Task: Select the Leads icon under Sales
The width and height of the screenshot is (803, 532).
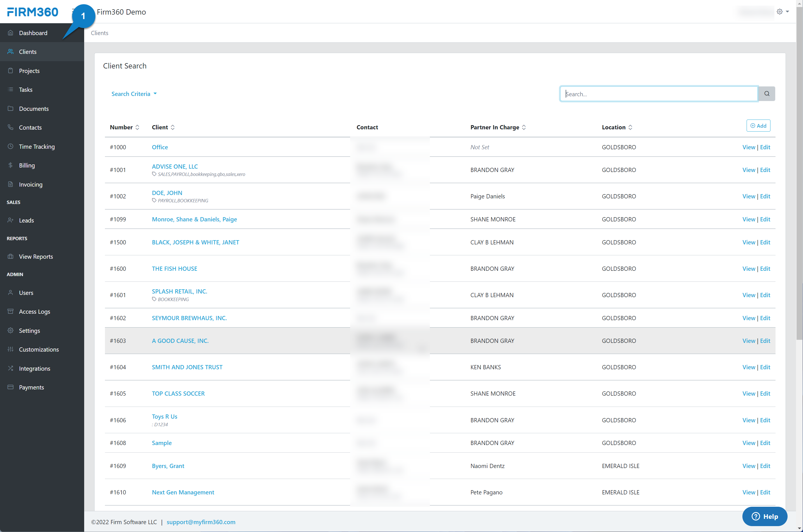Action: click(x=10, y=220)
